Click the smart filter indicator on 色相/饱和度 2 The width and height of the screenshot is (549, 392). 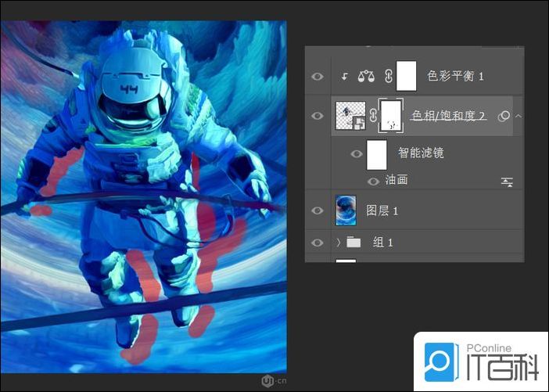click(x=504, y=116)
